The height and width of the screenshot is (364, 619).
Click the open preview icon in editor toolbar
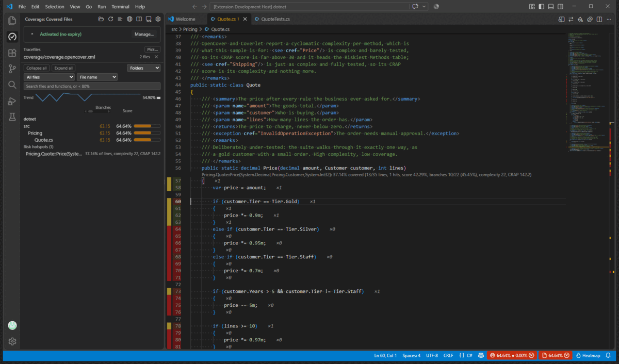tap(561, 19)
